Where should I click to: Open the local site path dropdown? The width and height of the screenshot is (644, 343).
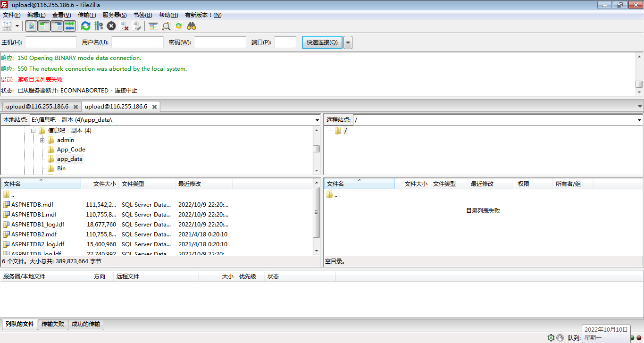point(317,120)
